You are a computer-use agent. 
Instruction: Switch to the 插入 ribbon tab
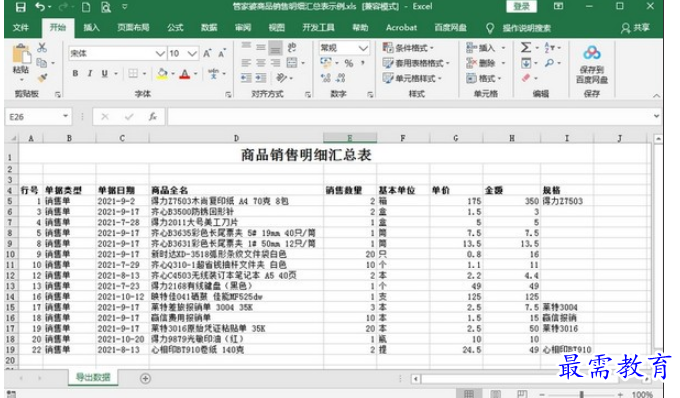tap(91, 28)
